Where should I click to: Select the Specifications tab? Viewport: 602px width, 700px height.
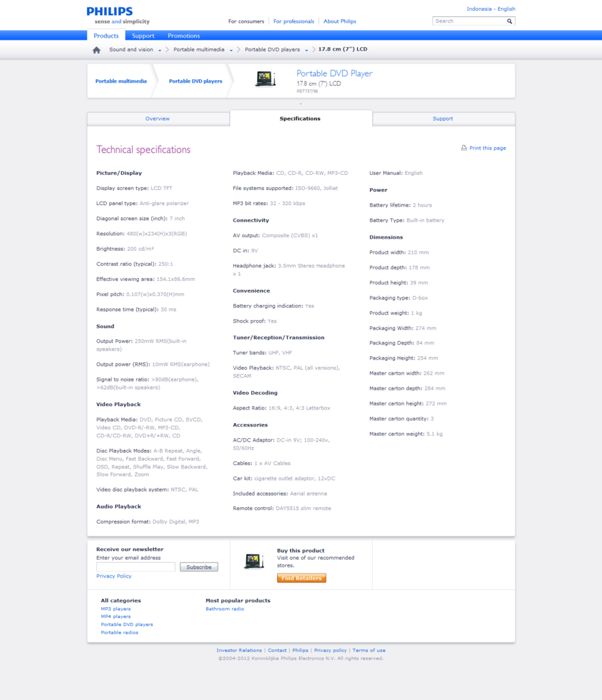coord(300,118)
